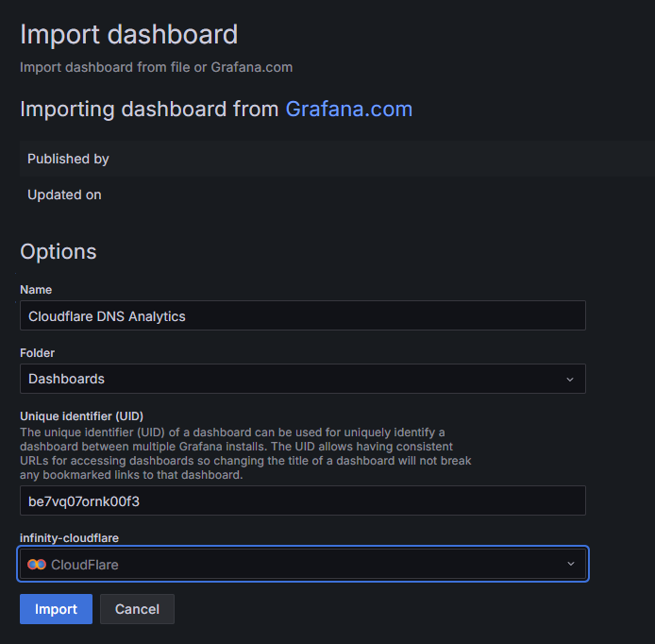Open the Folder dropdown showing Dashboards
Image resolution: width=655 pixels, height=644 pixels.
(x=302, y=379)
